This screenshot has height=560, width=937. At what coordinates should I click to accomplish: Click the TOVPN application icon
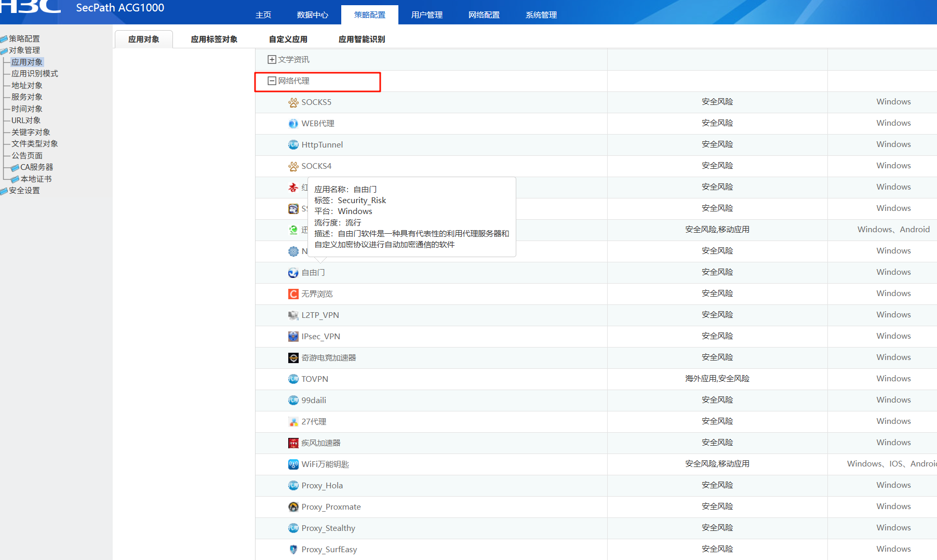(x=293, y=379)
